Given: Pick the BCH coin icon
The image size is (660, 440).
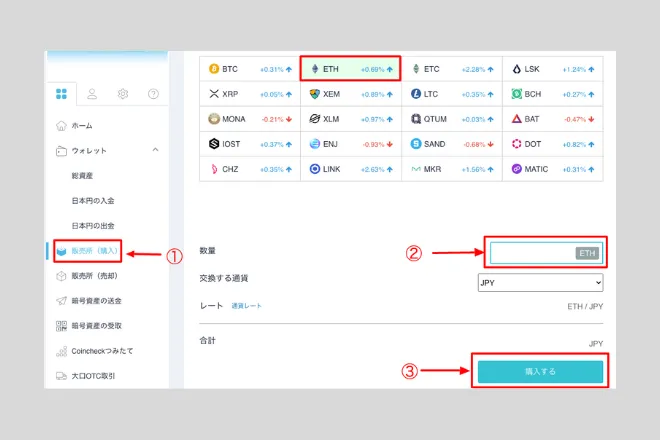Looking at the screenshot, I should click(516, 93).
